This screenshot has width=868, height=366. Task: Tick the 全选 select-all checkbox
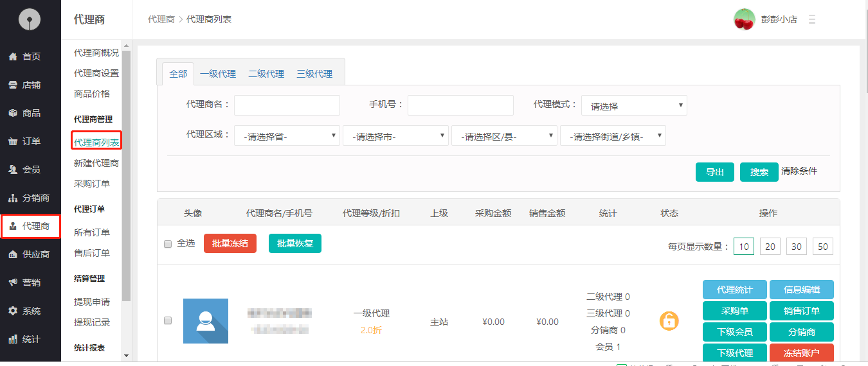[x=168, y=244]
